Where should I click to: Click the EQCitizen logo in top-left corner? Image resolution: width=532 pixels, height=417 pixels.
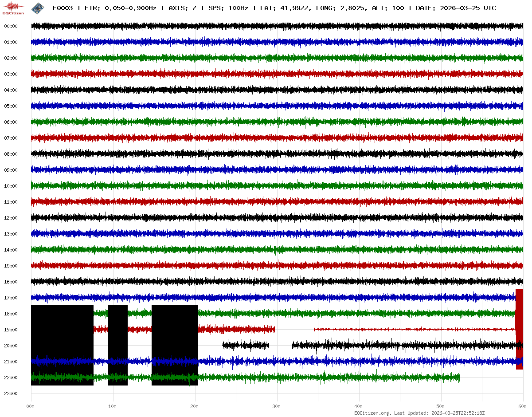point(13,8)
